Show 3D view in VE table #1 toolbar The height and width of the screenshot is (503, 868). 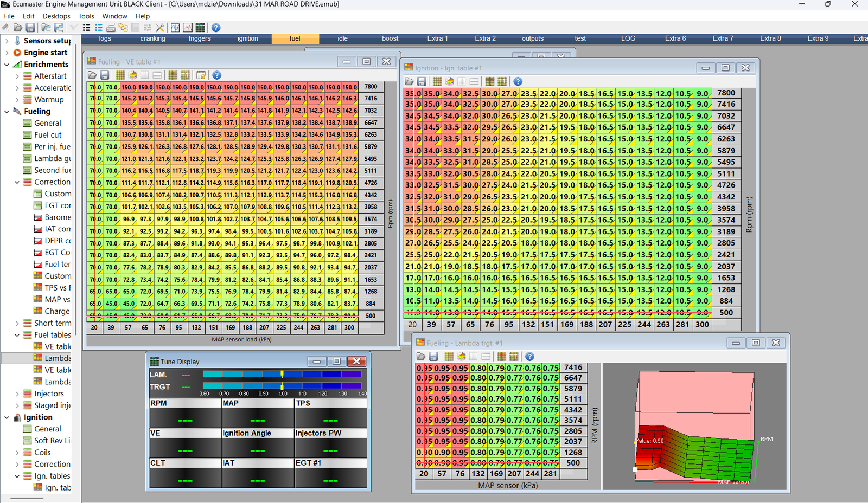point(133,75)
